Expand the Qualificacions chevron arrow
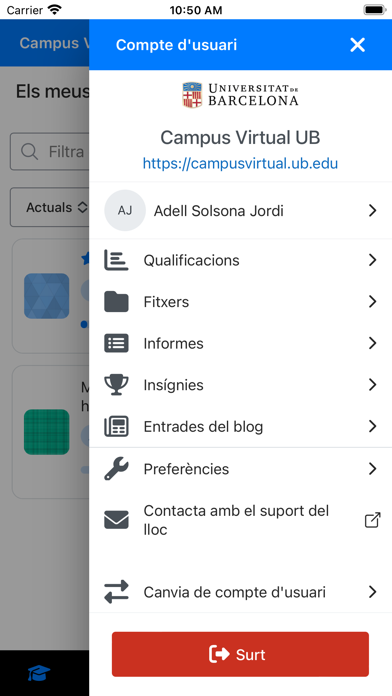This screenshot has height=696, width=392. pos(372,260)
